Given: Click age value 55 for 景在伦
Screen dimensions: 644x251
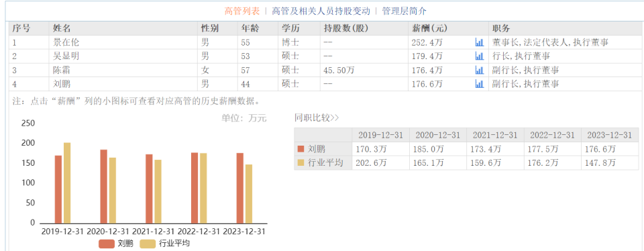Looking at the screenshot, I should 246,42.
